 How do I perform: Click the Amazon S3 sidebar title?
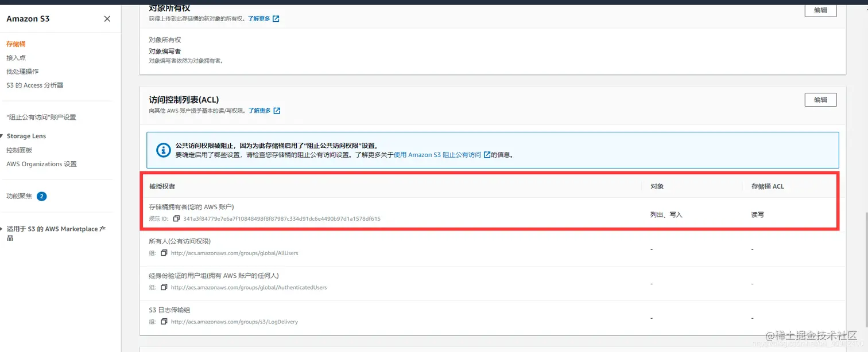28,19
